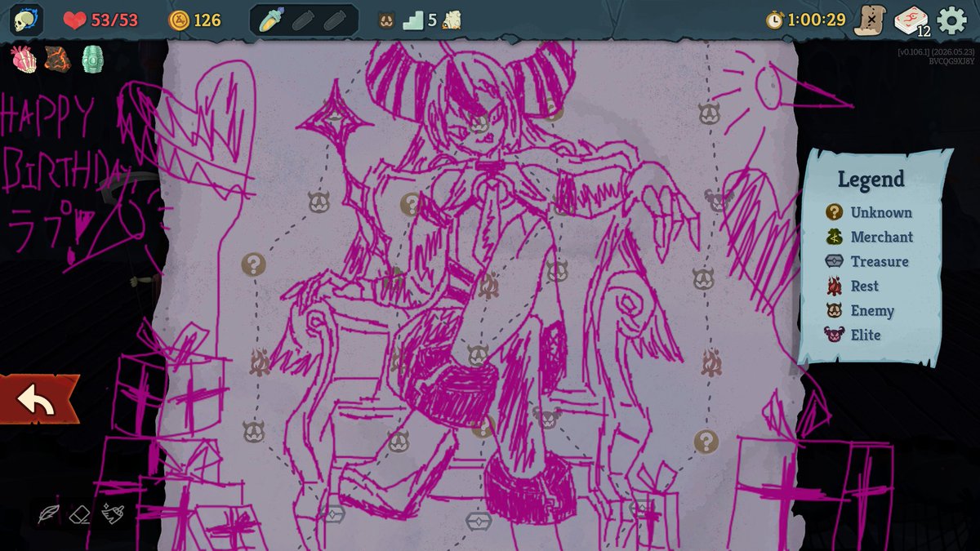Viewport: 980px width, 551px height.
Task: Click the 1:00:29 run timer
Action: (817, 20)
